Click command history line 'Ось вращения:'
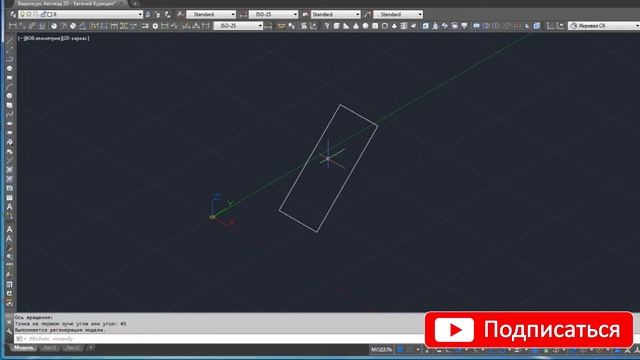The width and height of the screenshot is (640, 360). (x=34, y=318)
